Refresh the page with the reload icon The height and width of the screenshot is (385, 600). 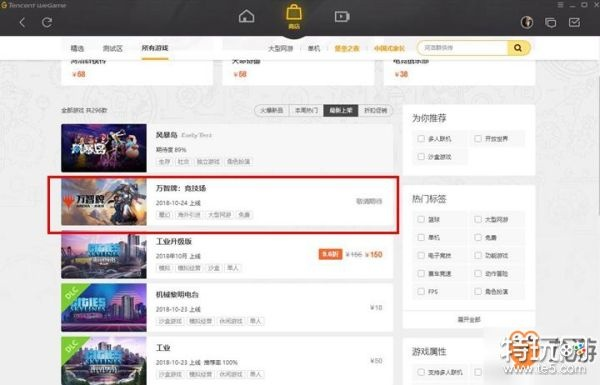(x=47, y=22)
